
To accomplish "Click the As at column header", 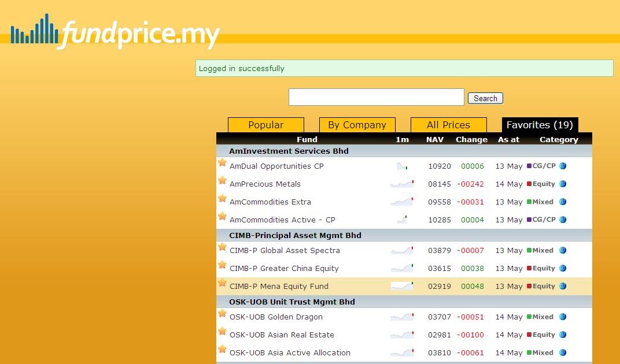I will 508,139.
